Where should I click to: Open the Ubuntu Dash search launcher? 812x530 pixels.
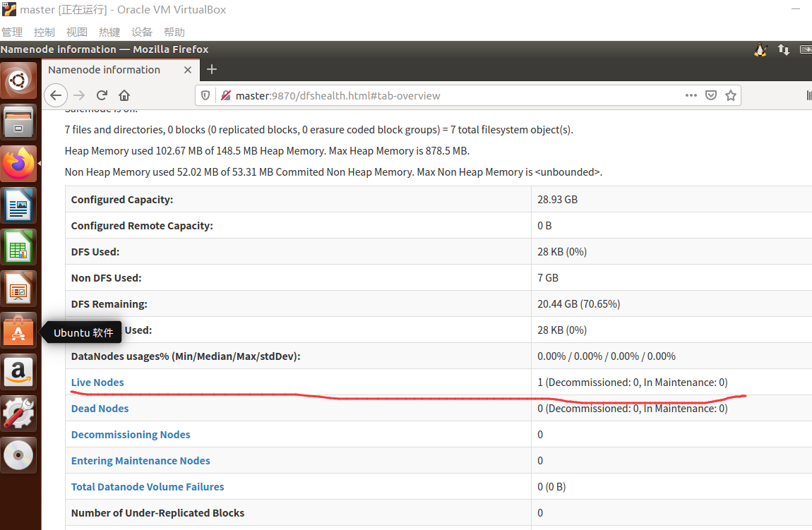point(18,80)
